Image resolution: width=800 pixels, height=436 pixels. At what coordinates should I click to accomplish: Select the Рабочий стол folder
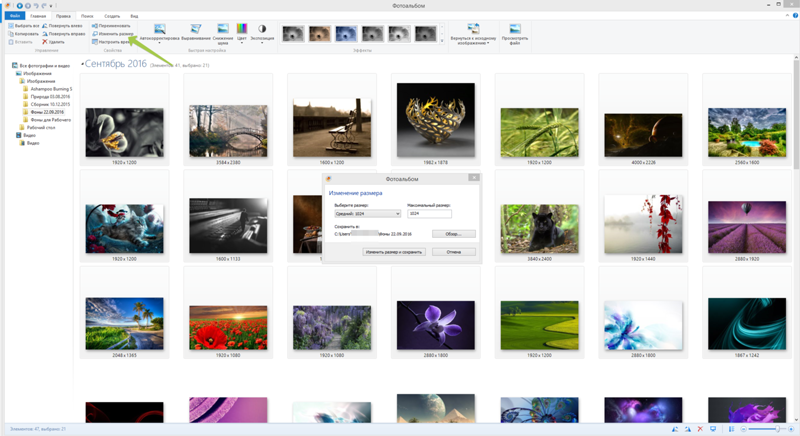click(x=37, y=127)
